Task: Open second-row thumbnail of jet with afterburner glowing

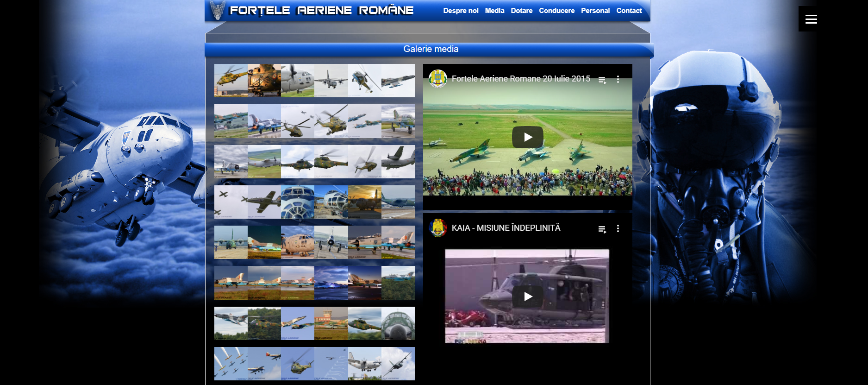Action: pos(264,121)
